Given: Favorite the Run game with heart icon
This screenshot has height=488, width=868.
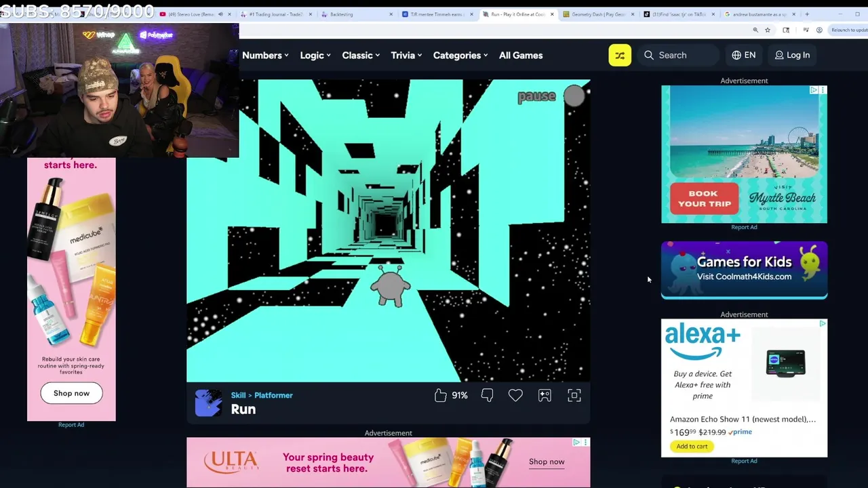Looking at the screenshot, I should (x=515, y=395).
